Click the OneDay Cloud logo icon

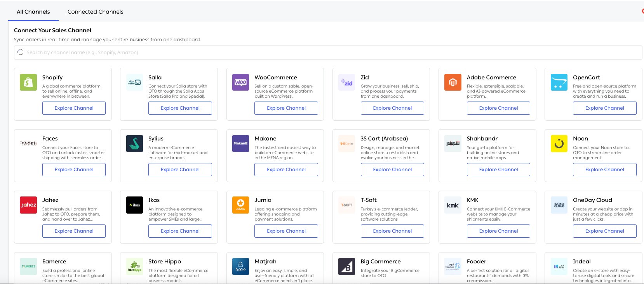559,205
